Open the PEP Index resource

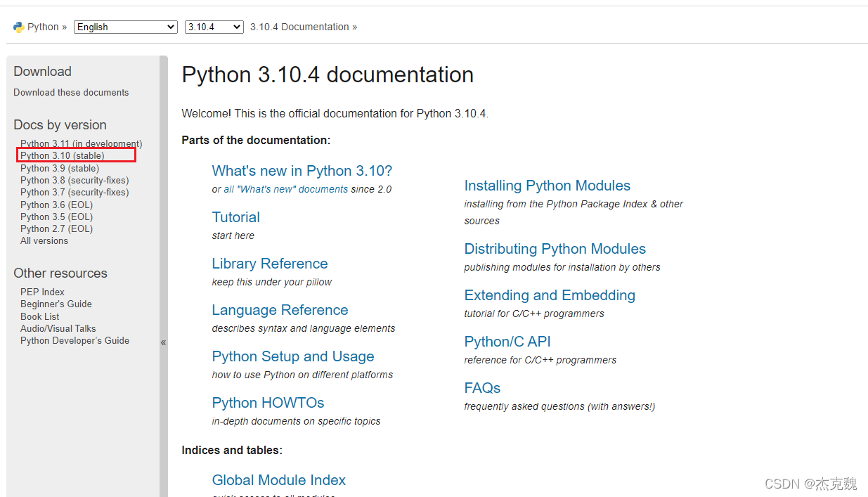(42, 292)
